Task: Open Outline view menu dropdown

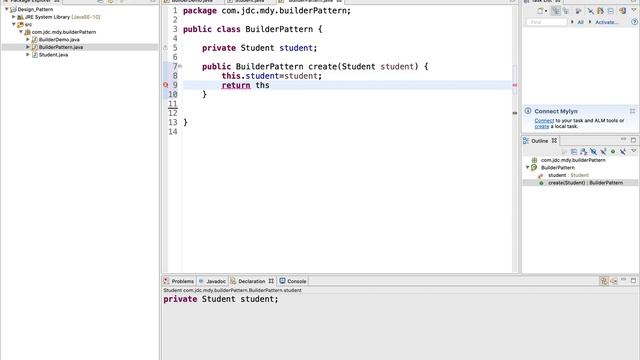Action: (633, 151)
